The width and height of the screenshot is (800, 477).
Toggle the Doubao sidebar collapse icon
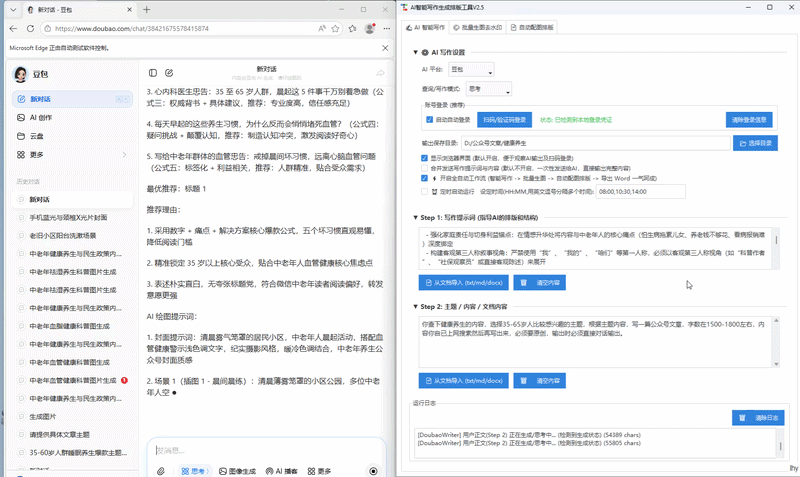coord(153,73)
